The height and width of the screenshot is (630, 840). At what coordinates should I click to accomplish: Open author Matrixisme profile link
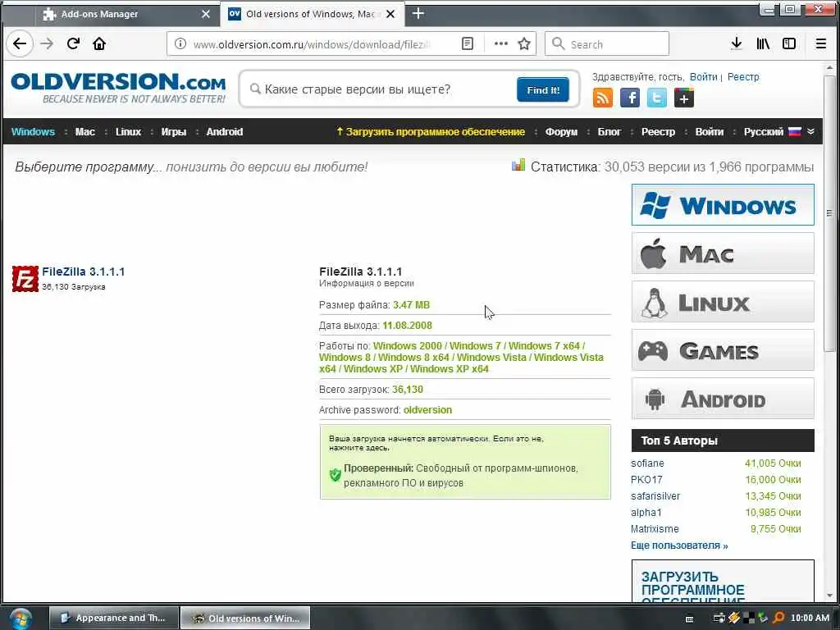[655, 529]
